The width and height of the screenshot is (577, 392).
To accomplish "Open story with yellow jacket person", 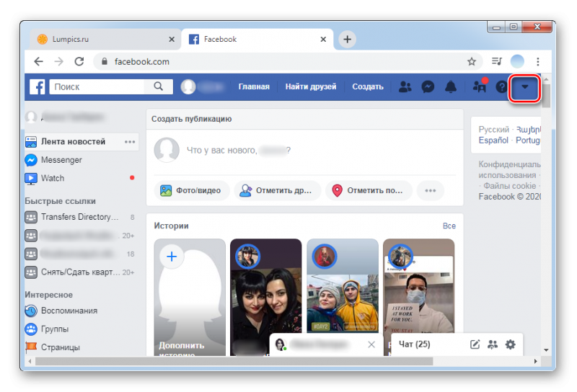I will 342,285.
